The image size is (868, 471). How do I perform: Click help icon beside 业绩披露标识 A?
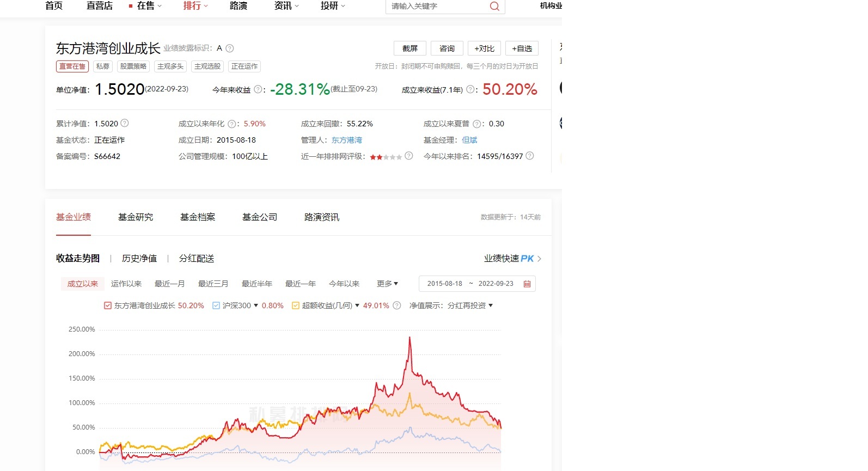click(x=230, y=48)
